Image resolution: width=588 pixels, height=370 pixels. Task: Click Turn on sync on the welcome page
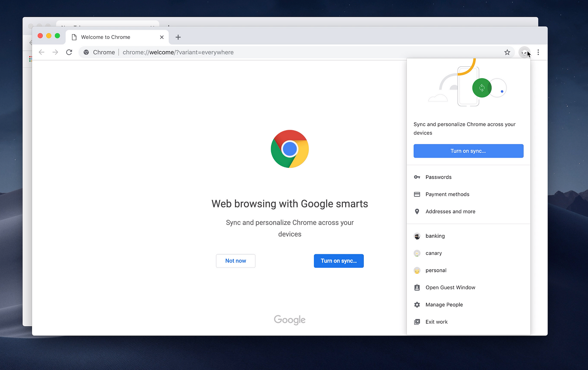coord(339,261)
